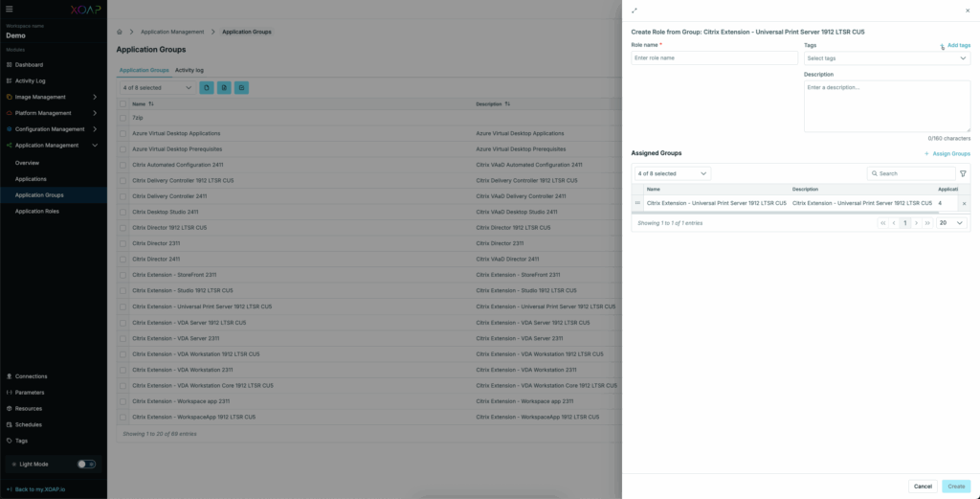Switch to the Activity log tab

189,70
